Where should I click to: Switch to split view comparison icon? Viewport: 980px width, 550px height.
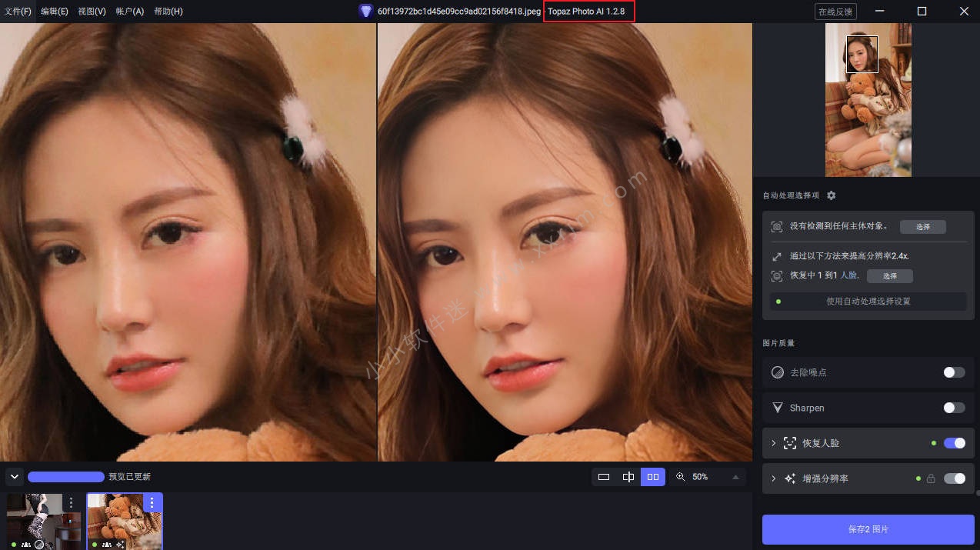(x=628, y=477)
